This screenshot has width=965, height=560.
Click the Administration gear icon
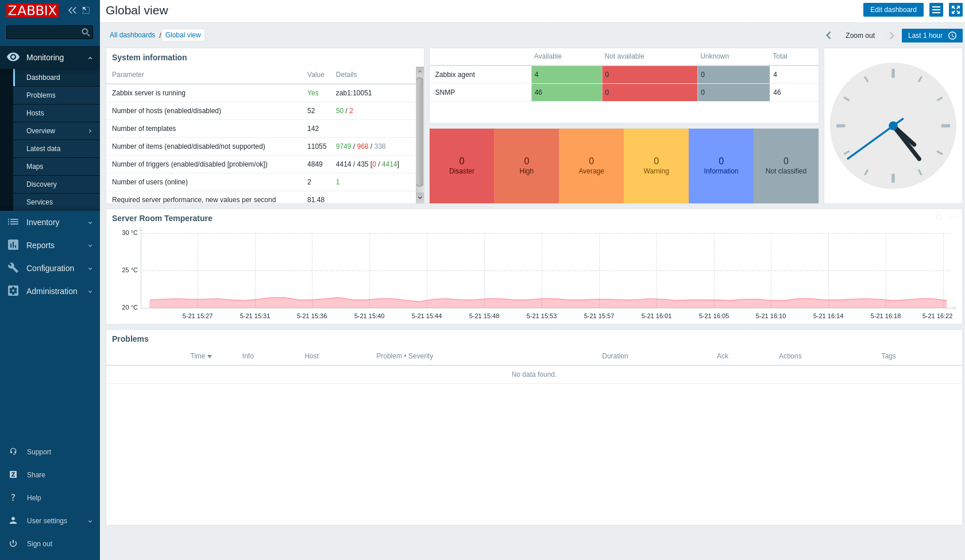(13, 291)
